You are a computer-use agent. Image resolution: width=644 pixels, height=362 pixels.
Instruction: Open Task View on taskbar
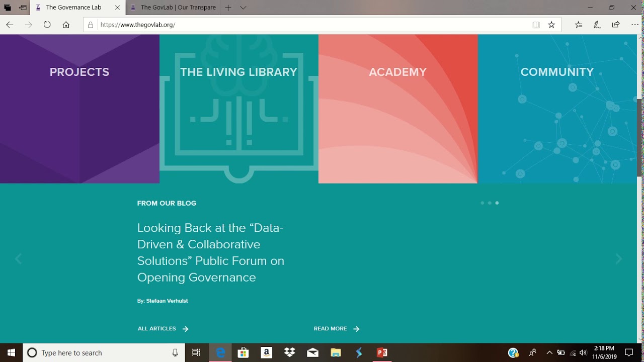click(x=196, y=352)
